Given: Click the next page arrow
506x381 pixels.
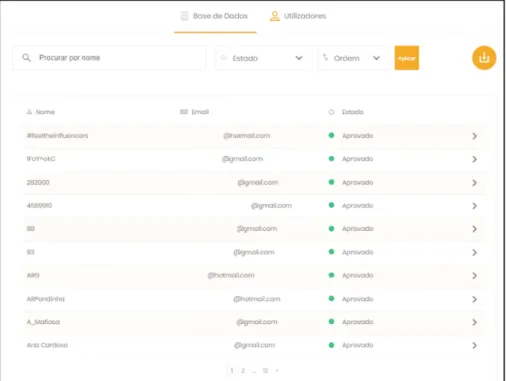Looking at the screenshot, I should coord(277,370).
